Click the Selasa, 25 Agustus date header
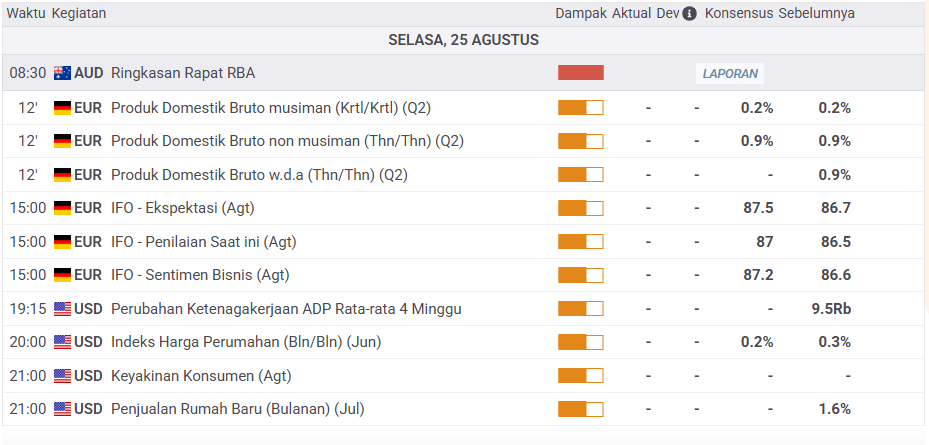 [x=463, y=40]
